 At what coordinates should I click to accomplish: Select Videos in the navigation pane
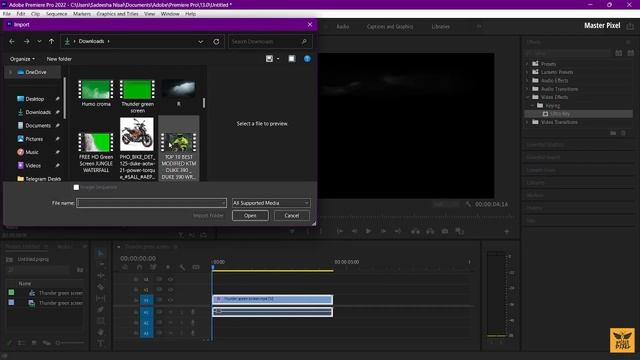click(33, 166)
